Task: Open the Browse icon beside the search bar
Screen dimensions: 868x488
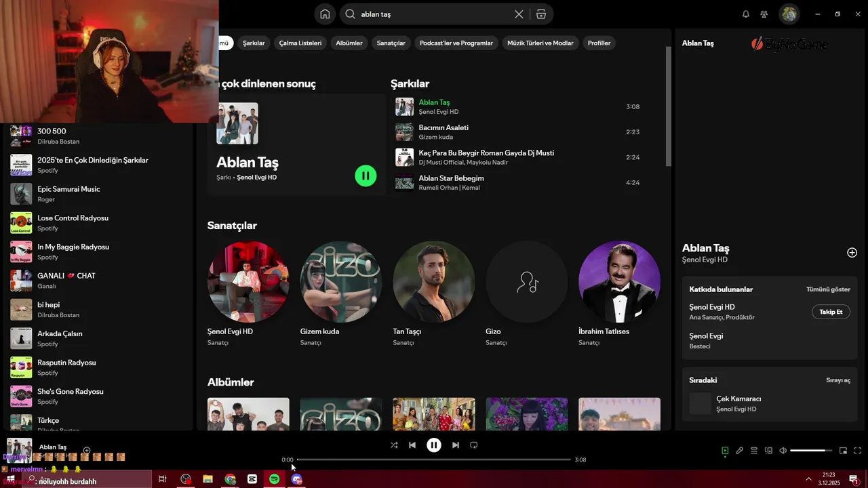Action: [540, 14]
